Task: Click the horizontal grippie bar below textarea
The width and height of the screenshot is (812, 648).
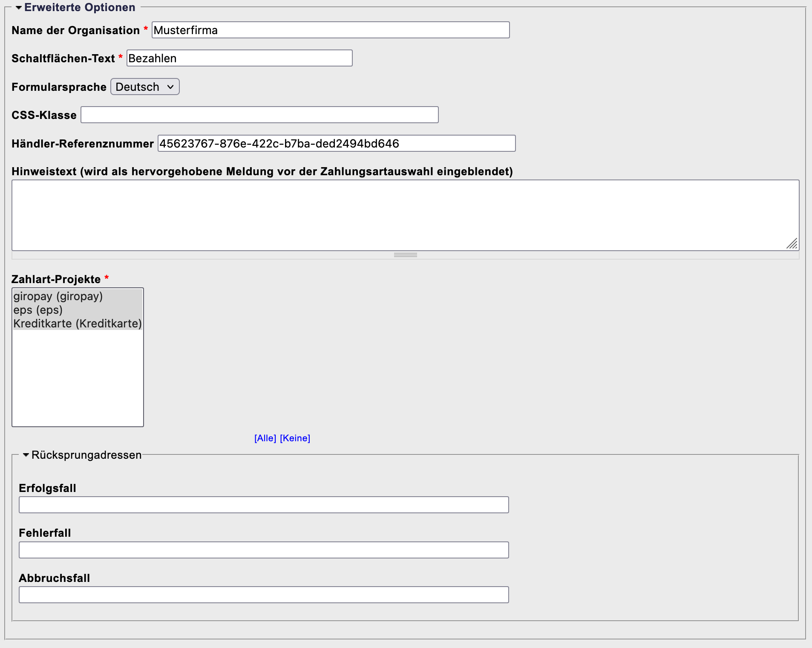Action: point(405,255)
